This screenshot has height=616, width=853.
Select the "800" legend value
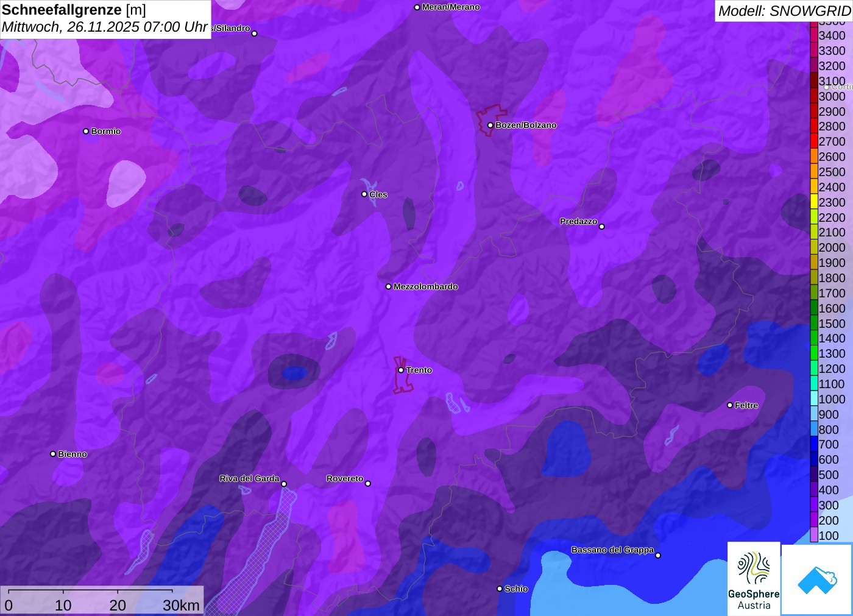click(829, 430)
